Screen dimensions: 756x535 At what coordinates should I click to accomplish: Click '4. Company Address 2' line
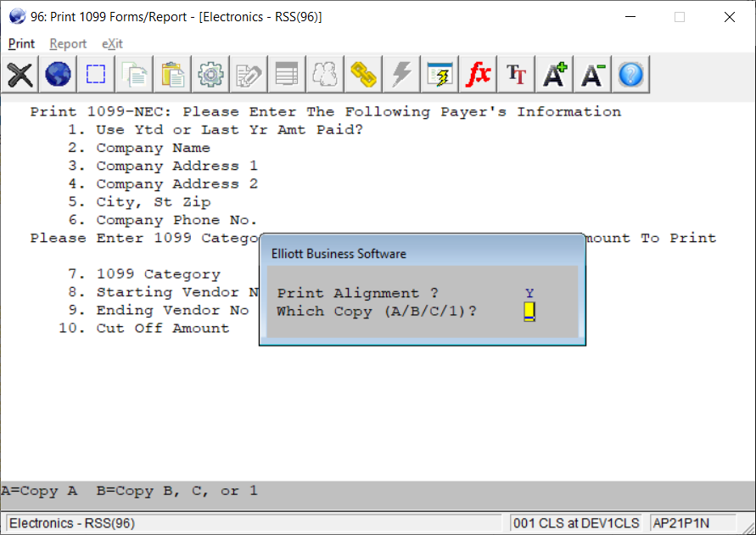pos(163,183)
